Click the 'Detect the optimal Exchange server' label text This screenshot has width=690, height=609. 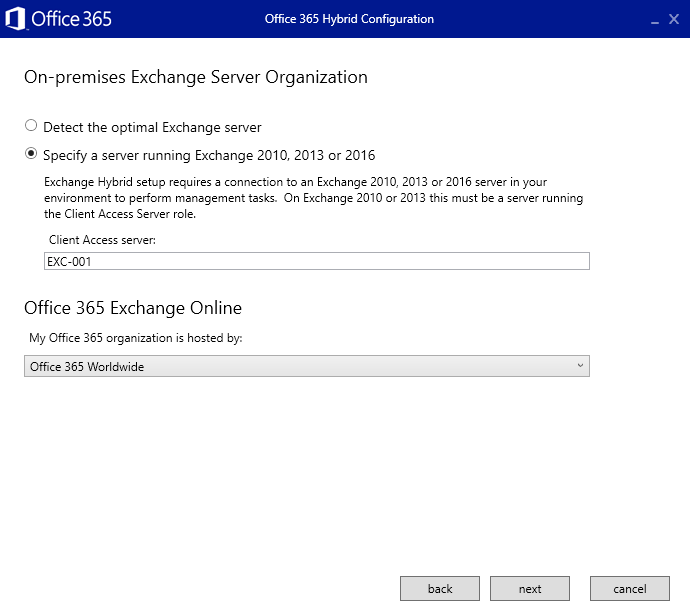click(152, 127)
